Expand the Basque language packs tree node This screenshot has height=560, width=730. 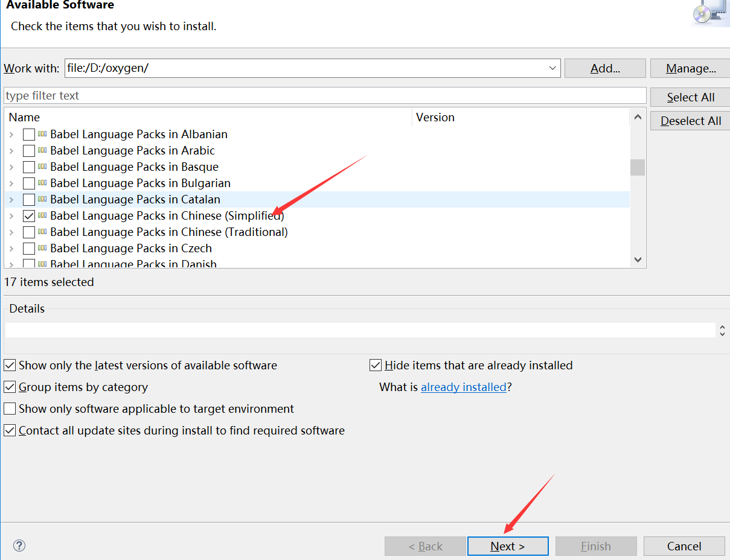[11, 167]
